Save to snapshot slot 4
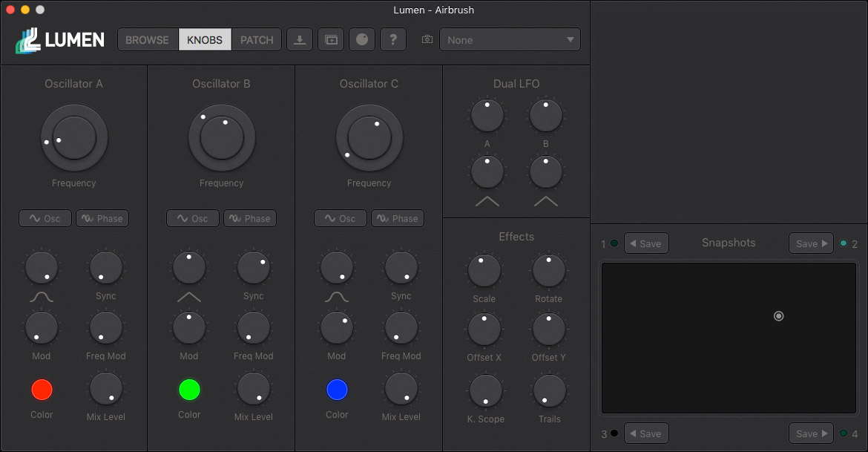 [811, 433]
